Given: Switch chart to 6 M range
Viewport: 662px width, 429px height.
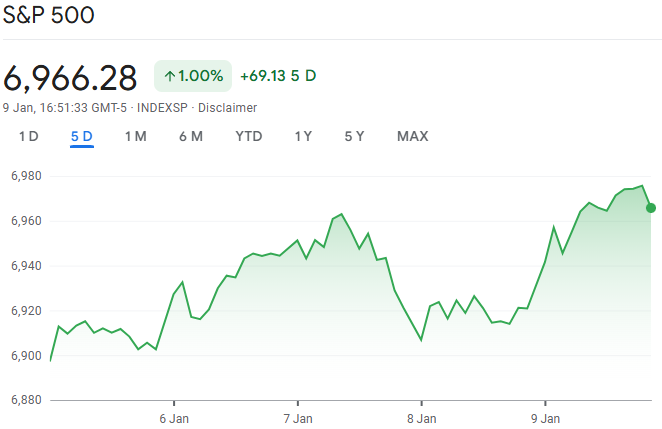Looking at the screenshot, I should (x=191, y=136).
